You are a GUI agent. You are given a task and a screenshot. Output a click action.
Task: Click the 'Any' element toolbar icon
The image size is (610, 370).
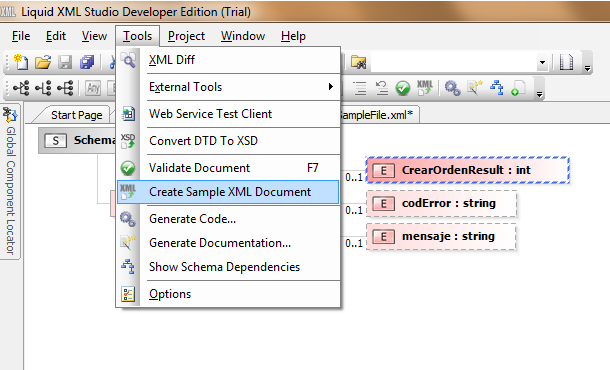(x=93, y=88)
